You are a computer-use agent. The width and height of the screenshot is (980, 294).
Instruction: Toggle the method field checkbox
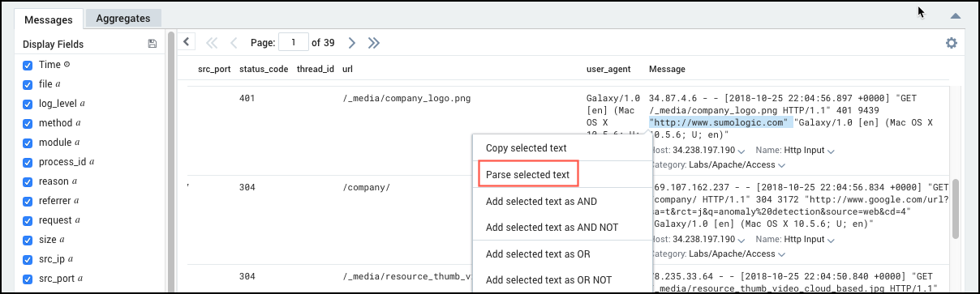[x=28, y=123]
